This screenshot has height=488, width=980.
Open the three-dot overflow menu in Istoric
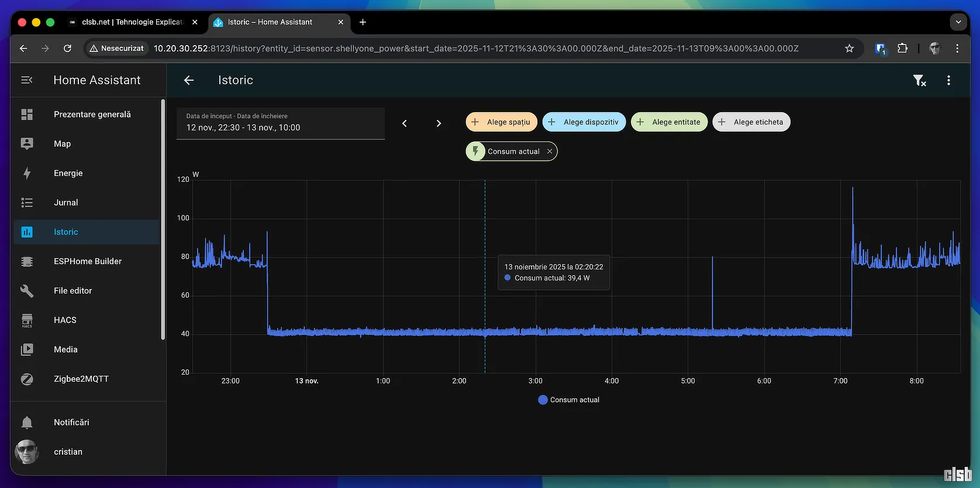coord(948,81)
